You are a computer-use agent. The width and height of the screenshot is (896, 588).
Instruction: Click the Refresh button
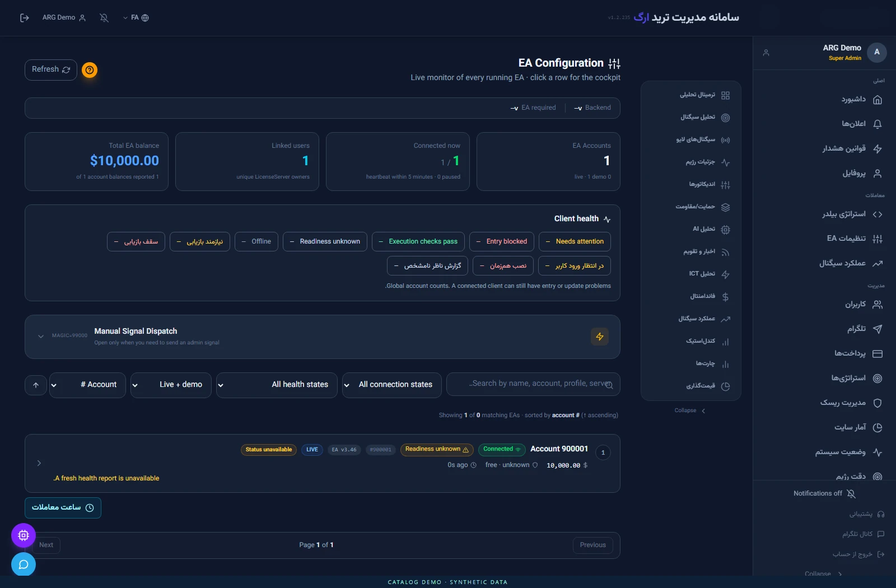[51, 70]
